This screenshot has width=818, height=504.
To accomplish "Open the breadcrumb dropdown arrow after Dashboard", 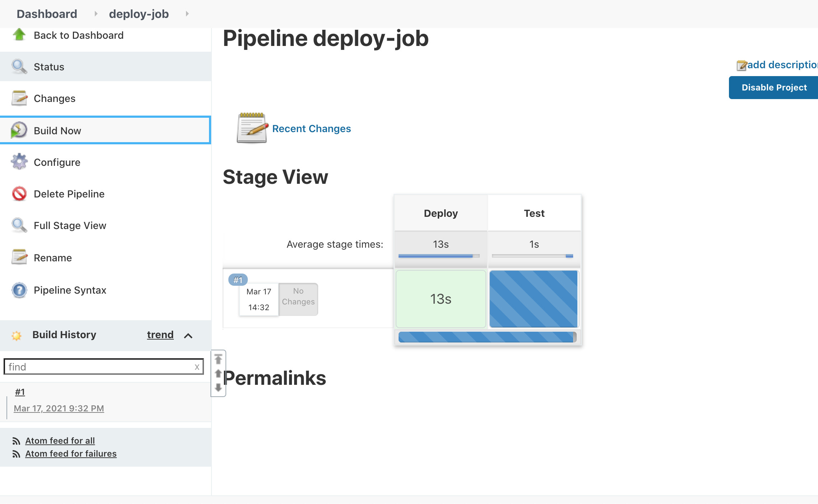I will click(96, 14).
